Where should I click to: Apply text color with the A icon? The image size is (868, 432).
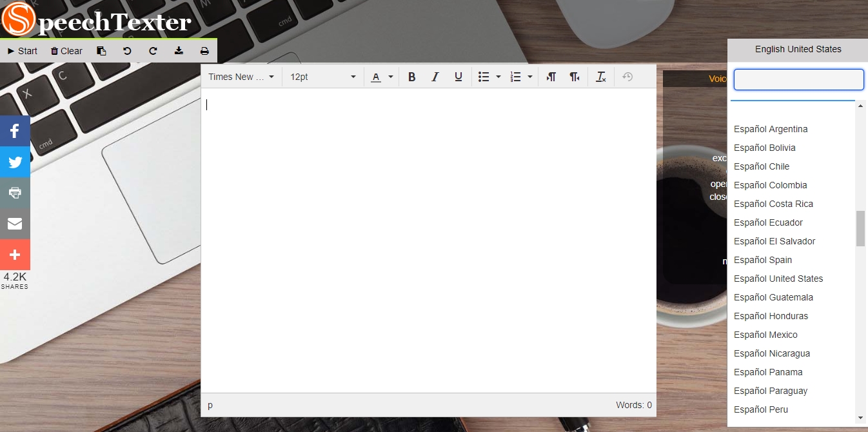pos(376,77)
